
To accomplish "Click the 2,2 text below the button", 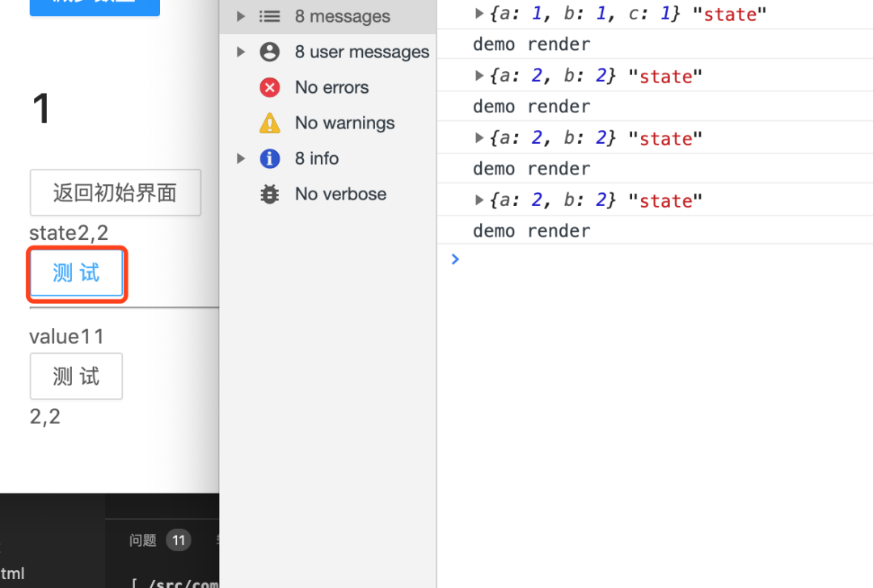I will click(45, 417).
